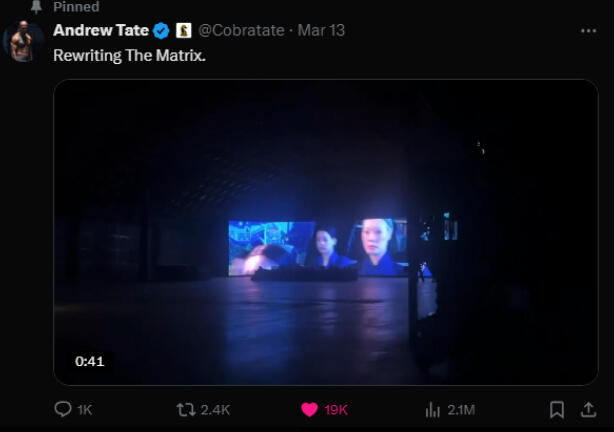This screenshot has width=614, height=432.
Task: Click the 19K like count
Action: point(336,410)
